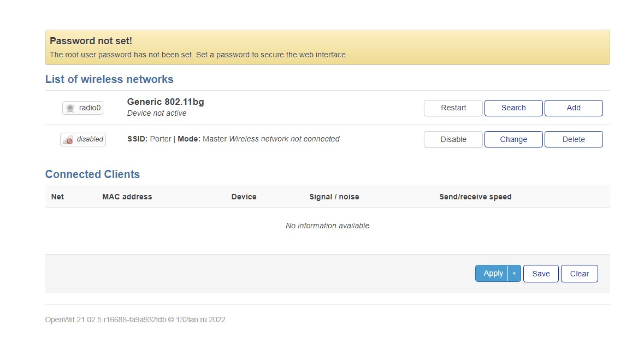Change settings for the Porter SSID
Image resolution: width=644 pixels, height=343 pixels.
pyautogui.click(x=513, y=139)
